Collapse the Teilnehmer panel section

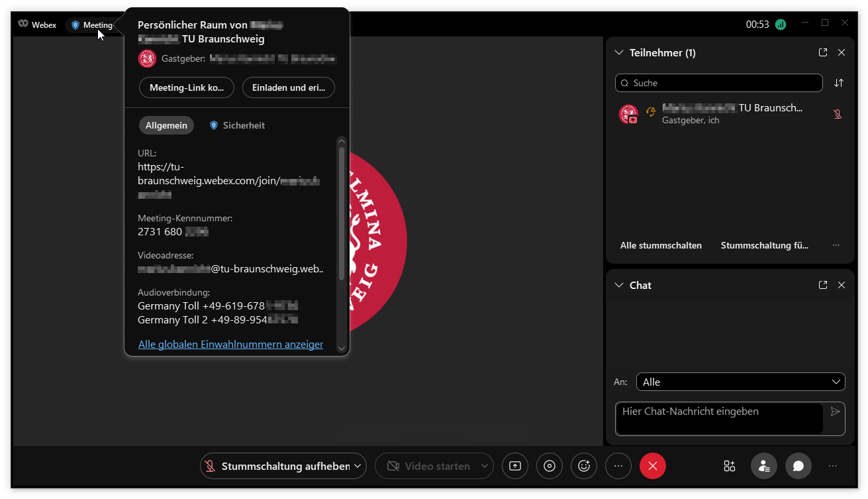[619, 52]
